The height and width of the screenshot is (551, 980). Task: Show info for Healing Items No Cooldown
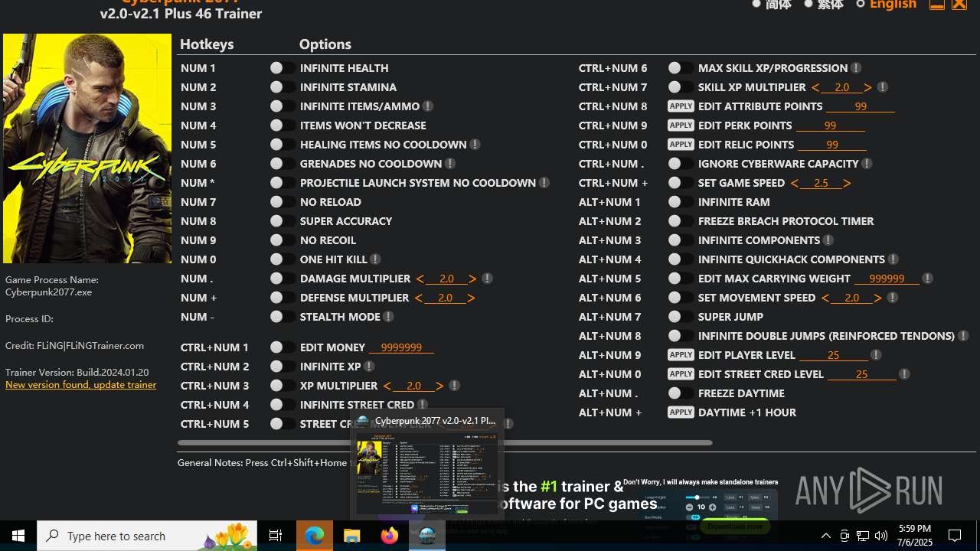click(x=475, y=145)
